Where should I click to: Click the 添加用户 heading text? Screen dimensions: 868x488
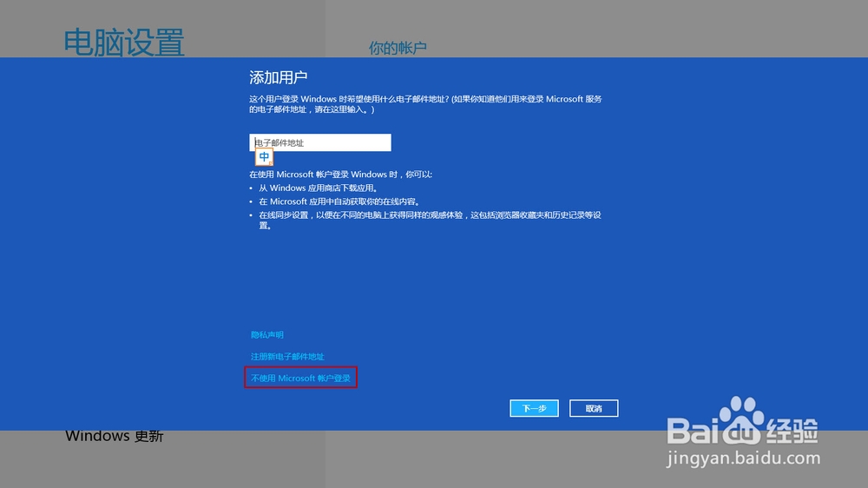point(278,77)
